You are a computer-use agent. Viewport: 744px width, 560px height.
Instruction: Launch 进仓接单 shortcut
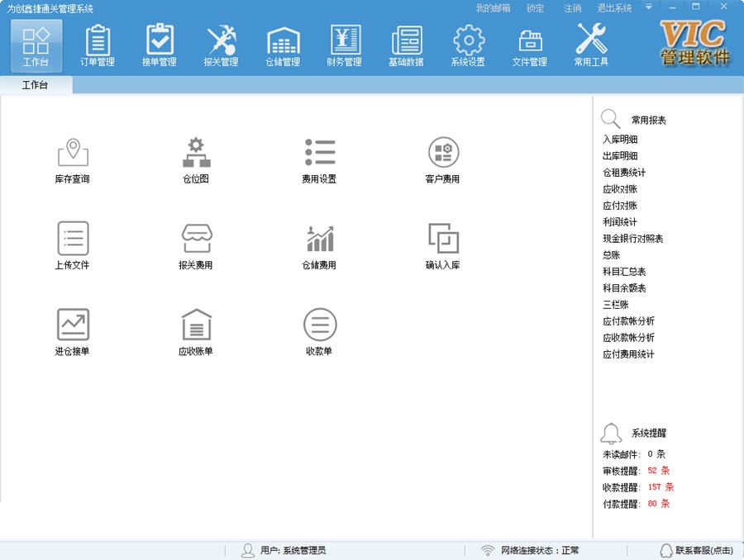[x=73, y=332]
